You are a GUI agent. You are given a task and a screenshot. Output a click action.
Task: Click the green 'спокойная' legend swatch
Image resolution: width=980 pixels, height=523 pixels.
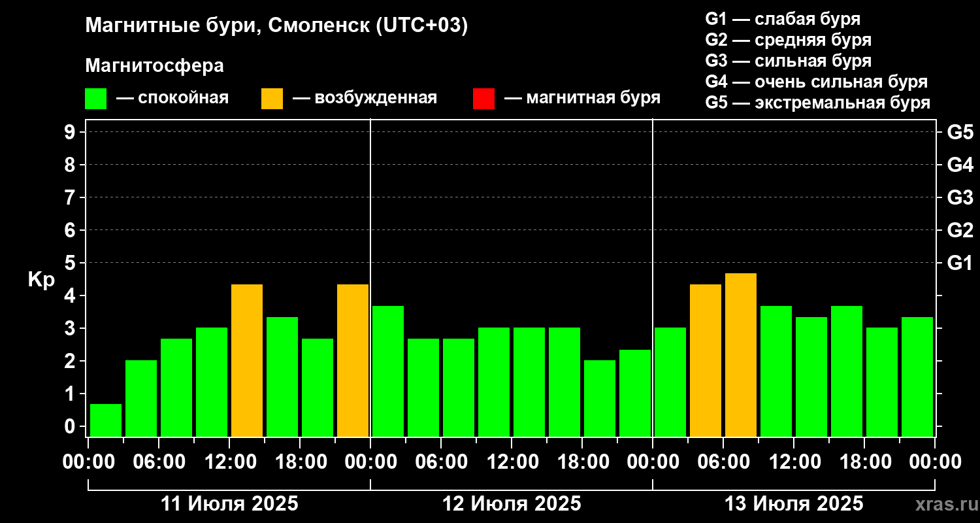point(95,99)
